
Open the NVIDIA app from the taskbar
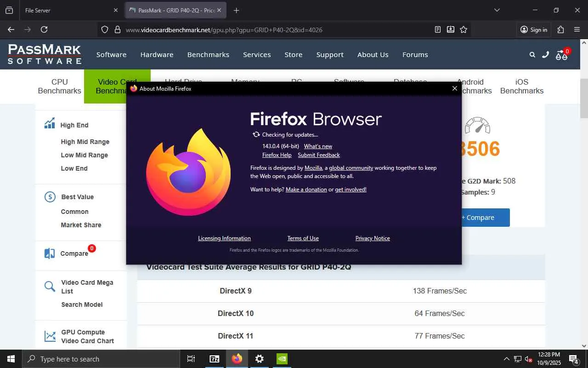[x=282, y=359]
